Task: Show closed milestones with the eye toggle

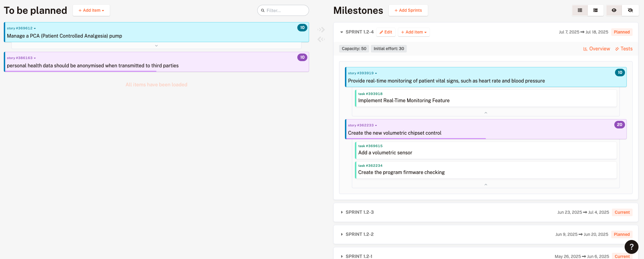Action: [x=614, y=10]
